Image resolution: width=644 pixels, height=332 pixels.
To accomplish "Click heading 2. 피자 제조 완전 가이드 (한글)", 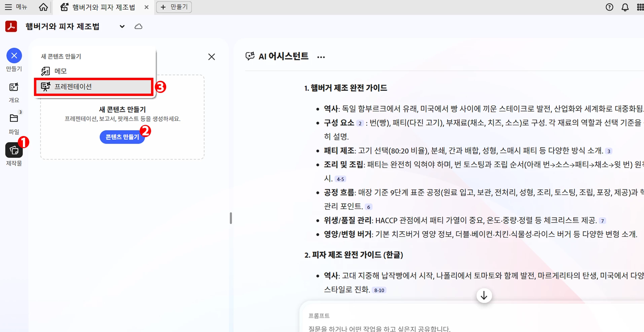I will (354, 255).
